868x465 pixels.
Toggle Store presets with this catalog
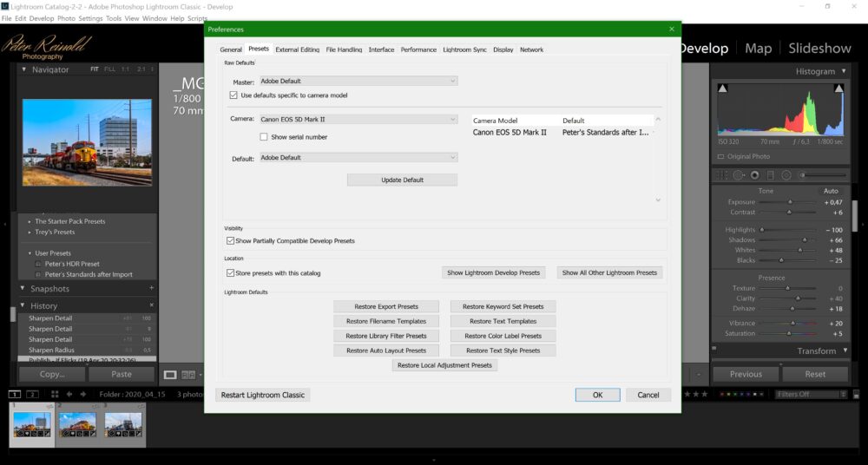point(230,272)
